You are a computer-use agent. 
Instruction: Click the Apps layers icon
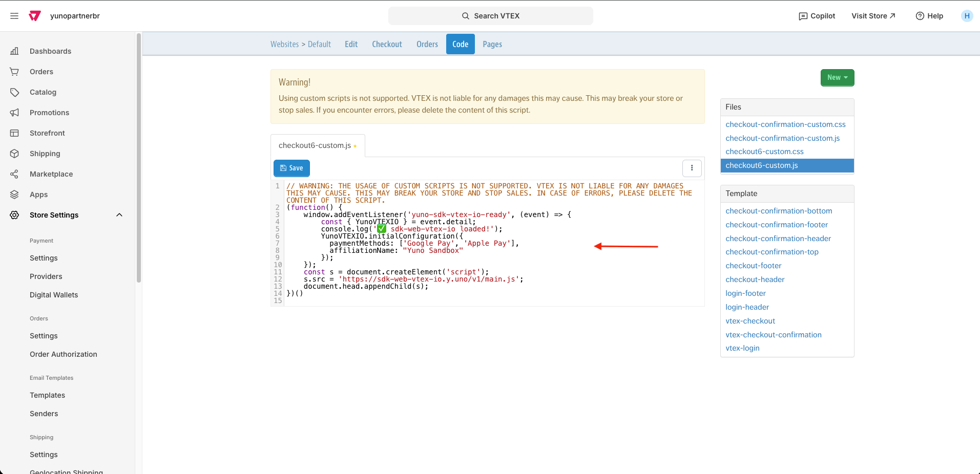pyautogui.click(x=14, y=195)
